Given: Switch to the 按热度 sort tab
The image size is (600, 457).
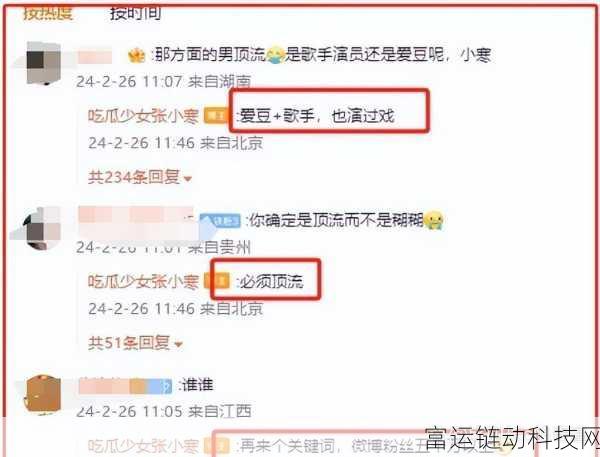Looking at the screenshot, I should (x=48, y=13).
